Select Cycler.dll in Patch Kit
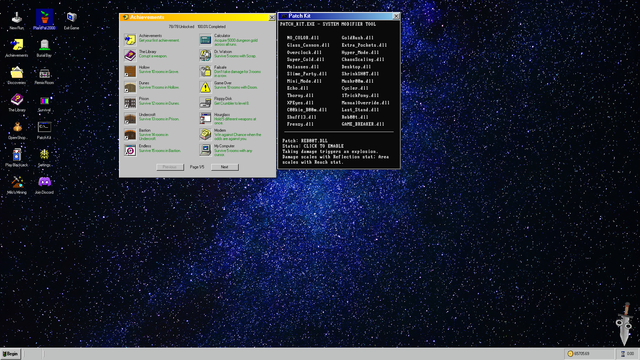Image resolution: width=640 pixels, height=360 pixels. (355, 88)
